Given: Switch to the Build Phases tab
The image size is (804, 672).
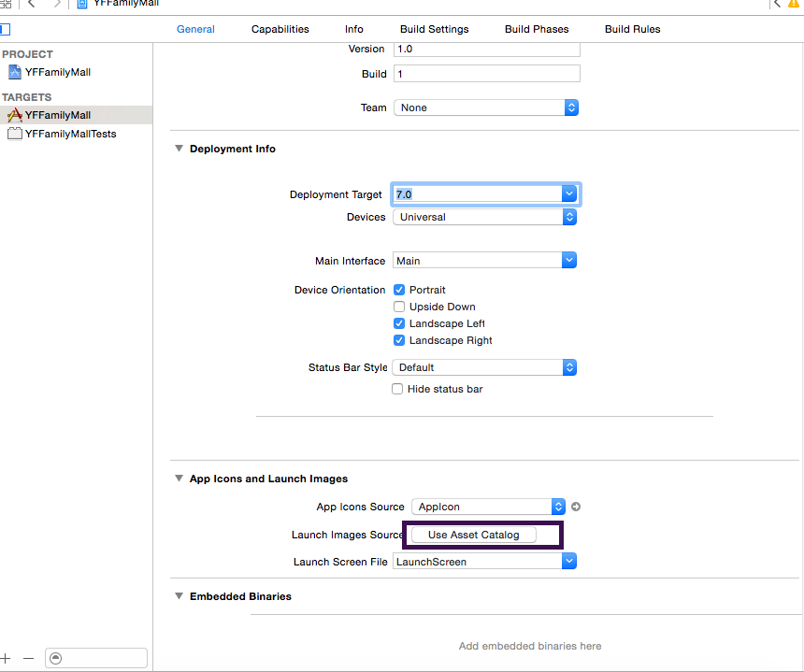Looking at the screenshot, I should 537,29.
